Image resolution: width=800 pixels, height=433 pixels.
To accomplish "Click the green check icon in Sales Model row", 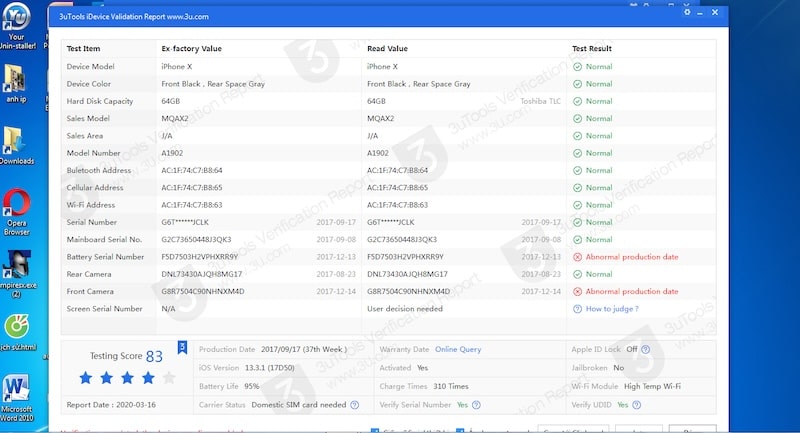I will [577, 119].
